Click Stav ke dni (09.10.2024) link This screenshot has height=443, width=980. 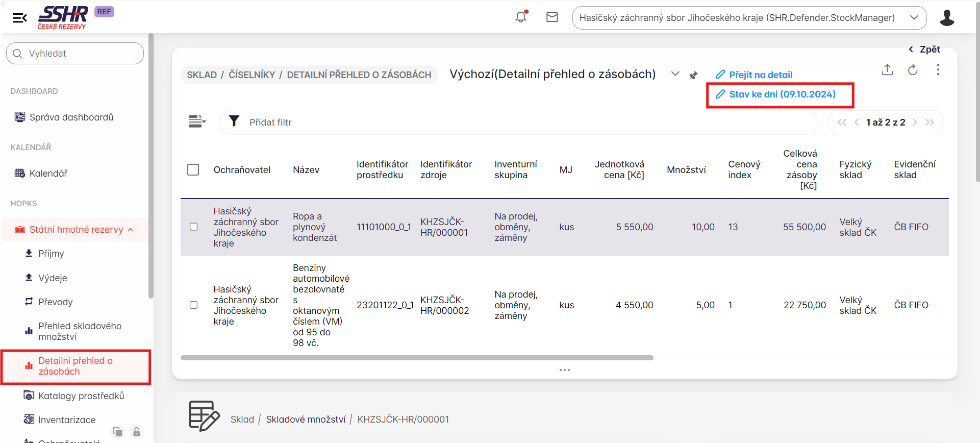click(x=782, y=94)
